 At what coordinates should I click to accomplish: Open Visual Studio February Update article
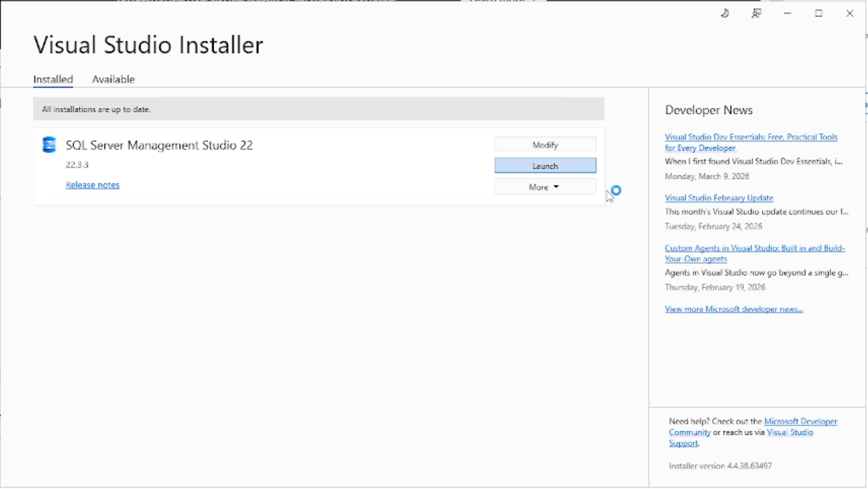(x=719, y=197)
